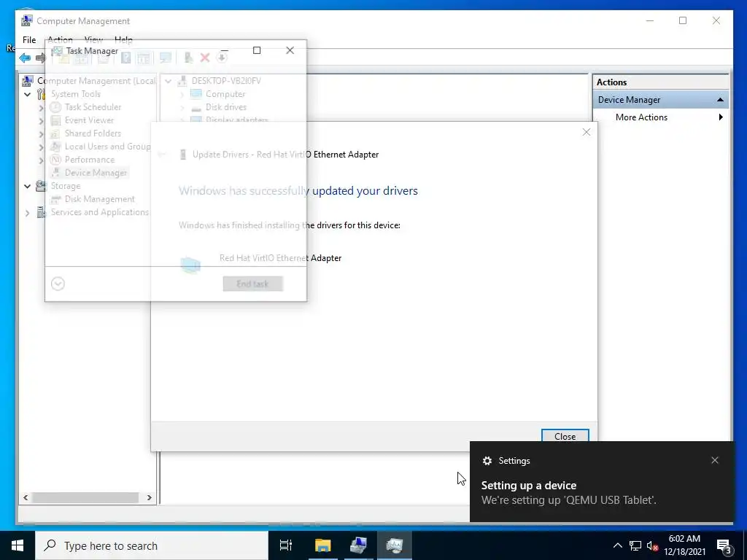This screenshot has width=747, height=560.
Task: Expand the Task Scheduler node arrow
Action: pos(41,108)
